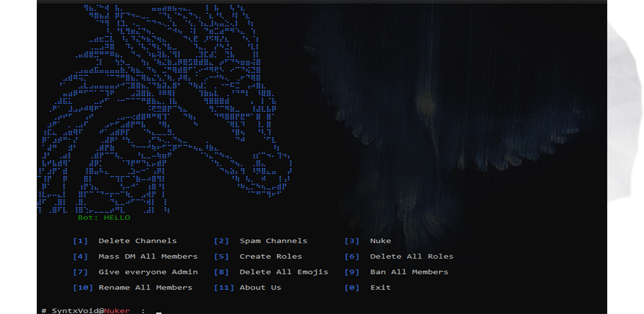Click the [6] menu number

click(x=352, y=257)
